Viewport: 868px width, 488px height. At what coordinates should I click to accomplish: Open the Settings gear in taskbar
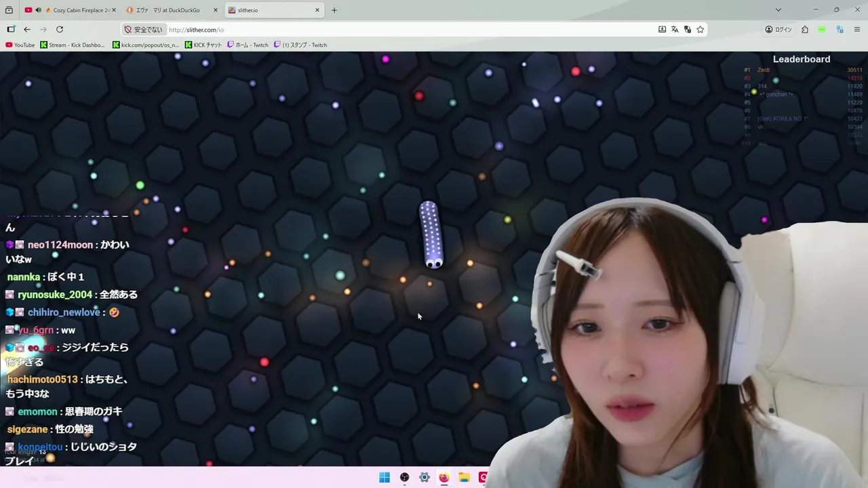[424, 477]
